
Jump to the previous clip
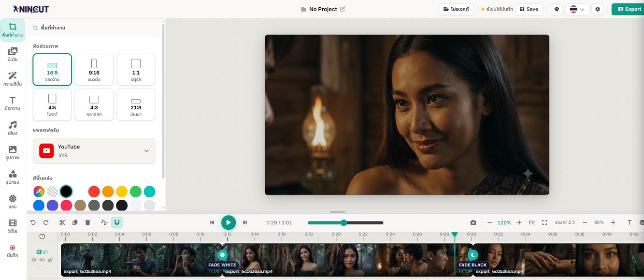tap(212, 222)
